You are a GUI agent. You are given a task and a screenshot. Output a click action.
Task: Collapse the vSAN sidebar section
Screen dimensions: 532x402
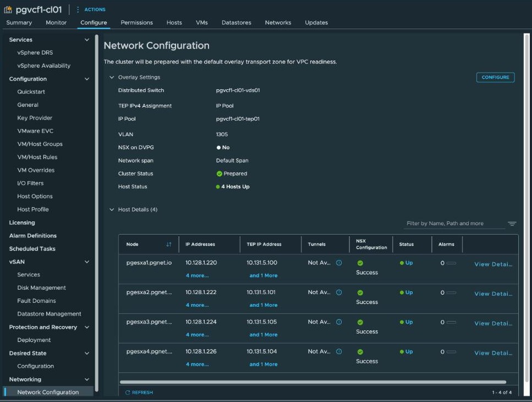tap(87, 262)
